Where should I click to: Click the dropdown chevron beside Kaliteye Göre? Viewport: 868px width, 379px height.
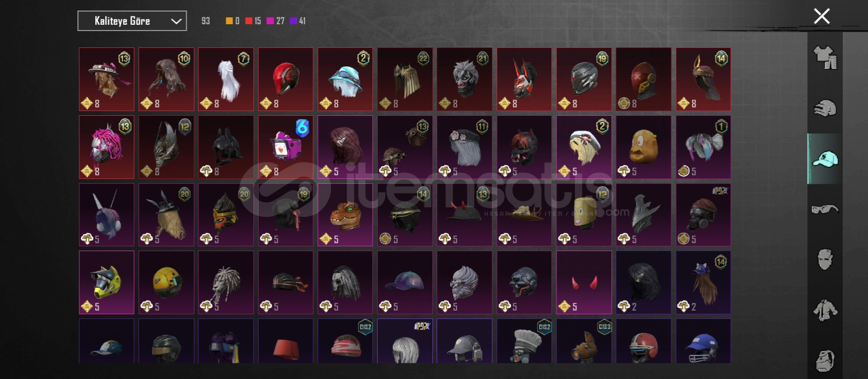176,21
